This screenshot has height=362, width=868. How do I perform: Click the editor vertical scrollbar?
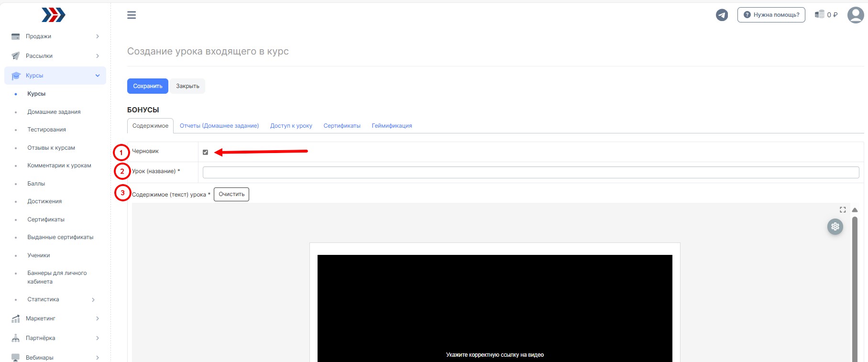pos(855,288)
